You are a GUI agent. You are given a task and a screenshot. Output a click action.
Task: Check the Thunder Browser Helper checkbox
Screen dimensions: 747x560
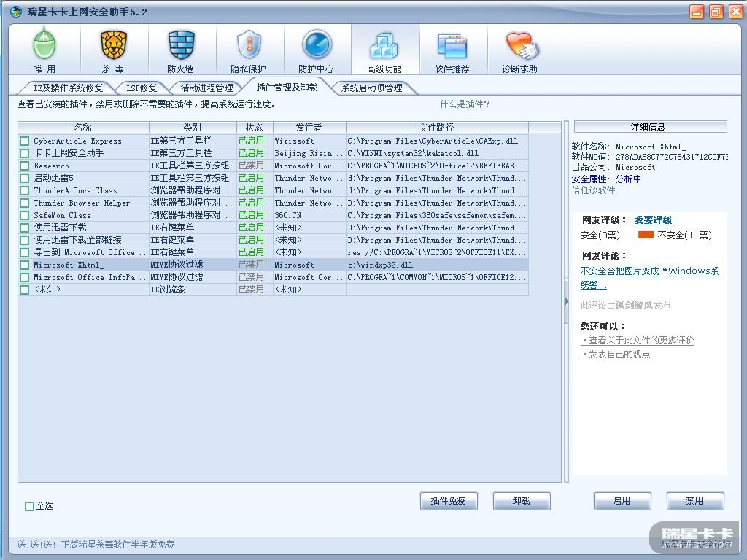24,203
